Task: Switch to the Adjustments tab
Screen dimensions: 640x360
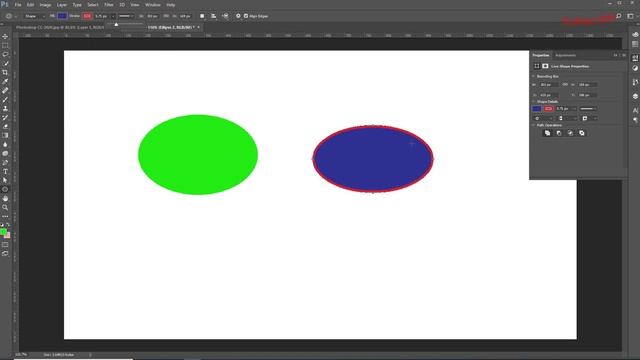Action: pyautogui.click(x=565, y=56)
